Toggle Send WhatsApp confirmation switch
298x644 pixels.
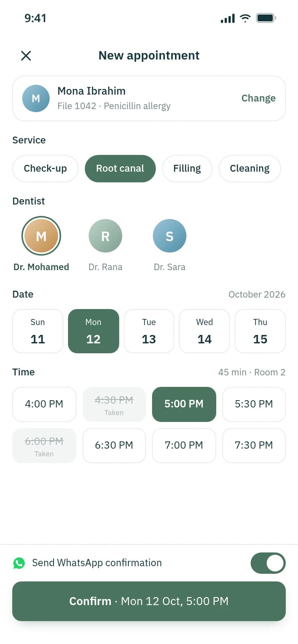[268, 563]
